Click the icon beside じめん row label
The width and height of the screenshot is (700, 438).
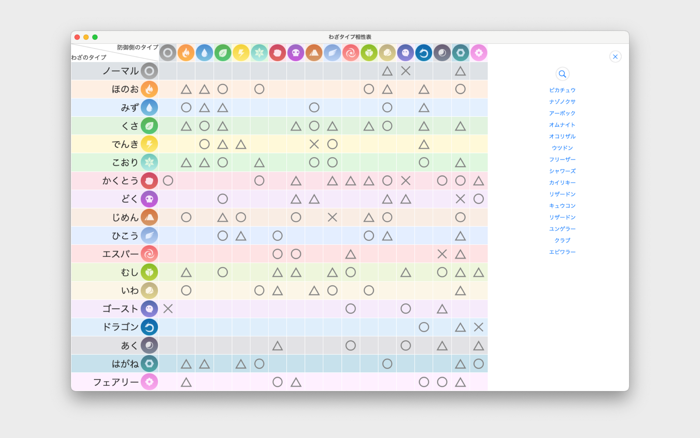(x=150, y=217)
